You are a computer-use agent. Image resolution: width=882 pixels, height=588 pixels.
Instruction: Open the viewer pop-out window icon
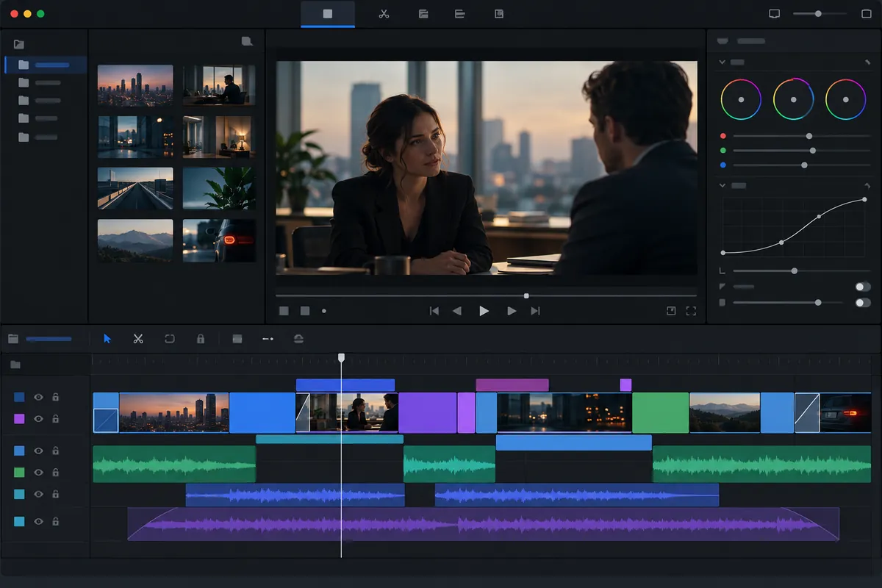pyautogui.click(x=670, y=311)
